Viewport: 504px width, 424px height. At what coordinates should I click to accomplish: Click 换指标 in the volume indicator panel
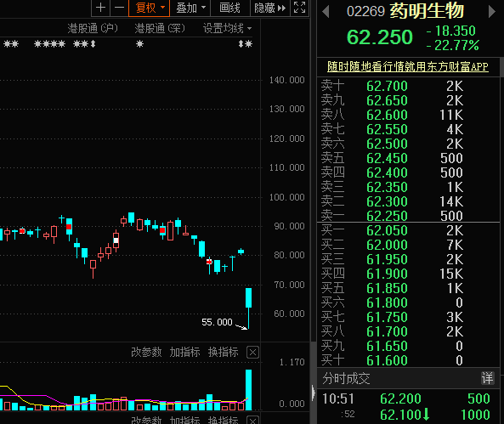pyautogui.click(x=224, y=352)
